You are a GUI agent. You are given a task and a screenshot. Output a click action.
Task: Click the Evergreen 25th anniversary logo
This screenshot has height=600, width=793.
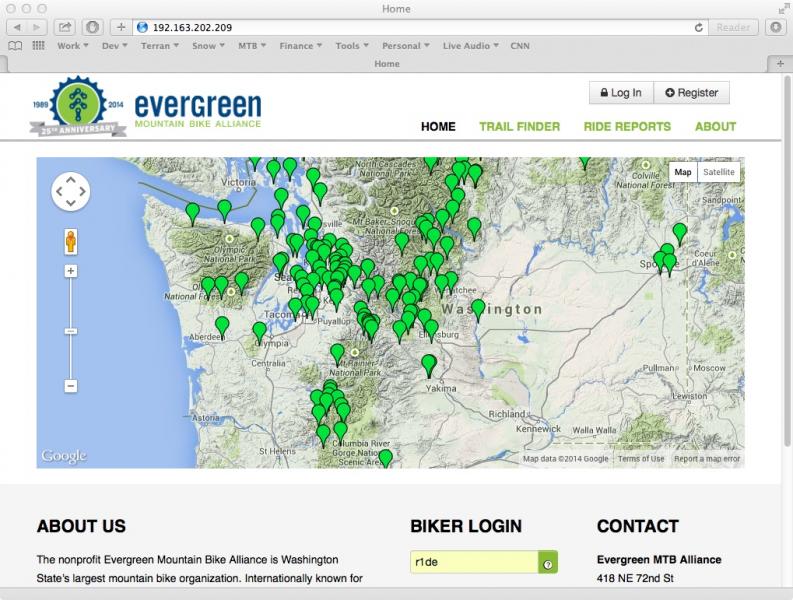point(78,106)
